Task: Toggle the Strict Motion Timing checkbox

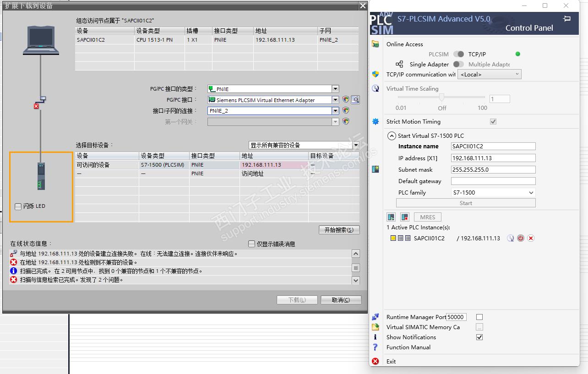Action: pyautogui.click(x=493, y=121)
